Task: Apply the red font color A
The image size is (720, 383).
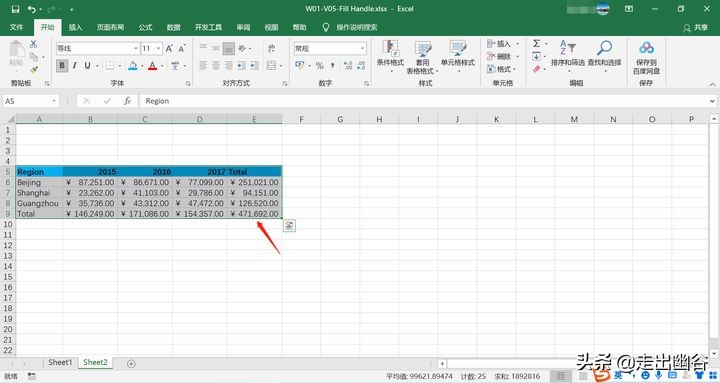Action: (152, 66)
